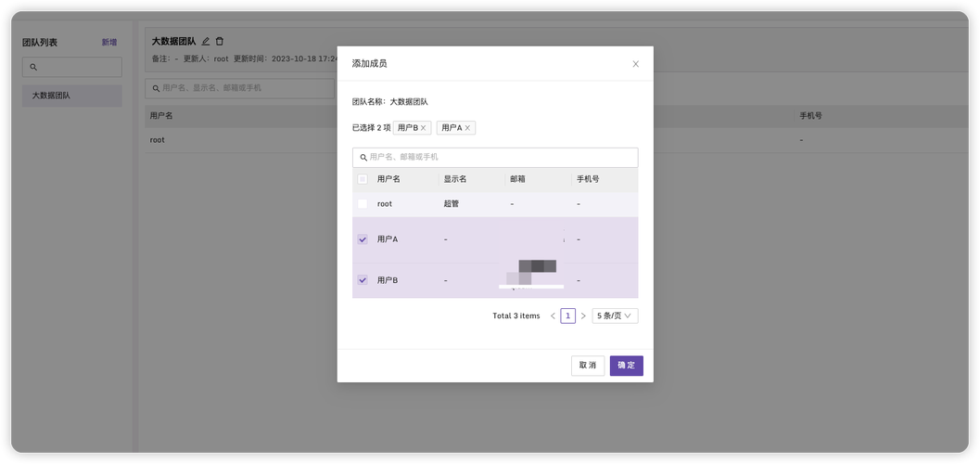Click search icon in team list search box
This screenshot has height=464, width=980.
pos(33,67)
